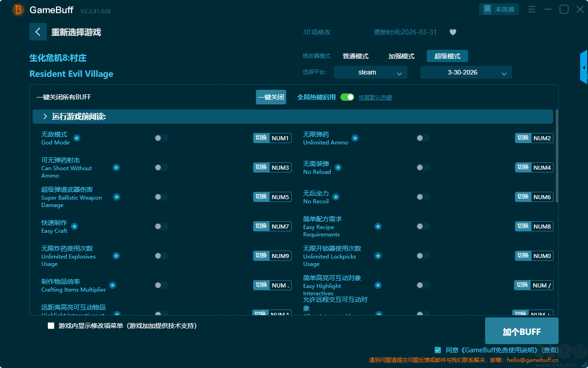Enable the Unlimited Ammo switch
The width and height of the screenshot is (588, 368).
coord(423,138)
